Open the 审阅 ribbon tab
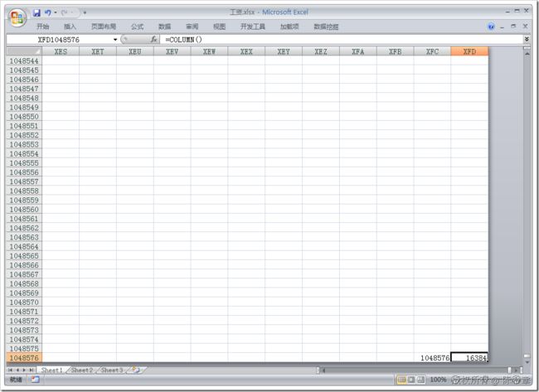 pos(192,27)
